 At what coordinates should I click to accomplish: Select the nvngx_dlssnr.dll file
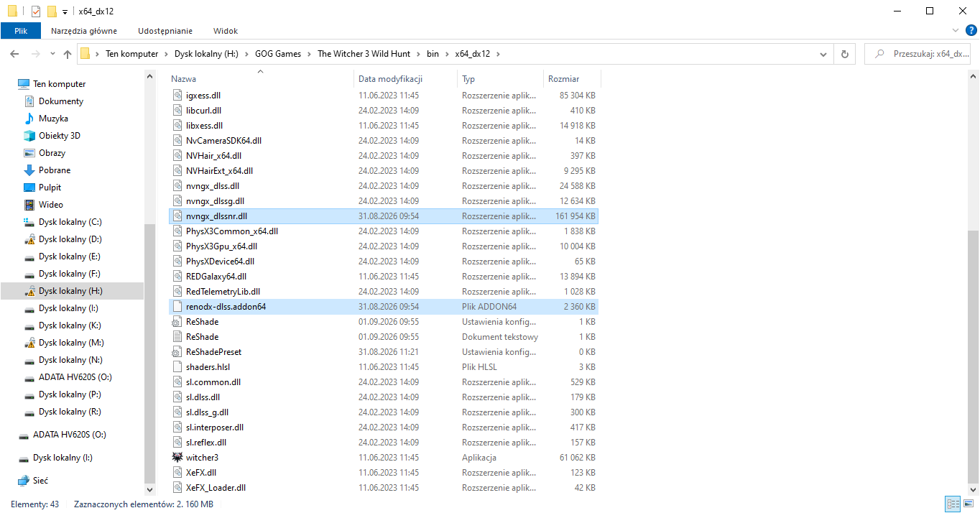[383, 216]
